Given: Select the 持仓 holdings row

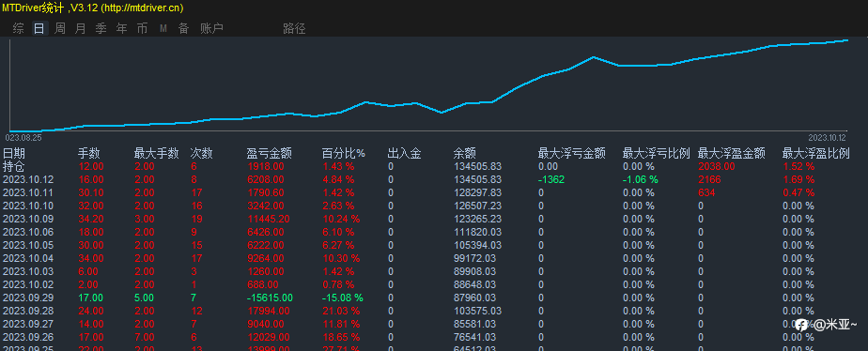Looking at the screenshot, I should [x=434, y=166].
